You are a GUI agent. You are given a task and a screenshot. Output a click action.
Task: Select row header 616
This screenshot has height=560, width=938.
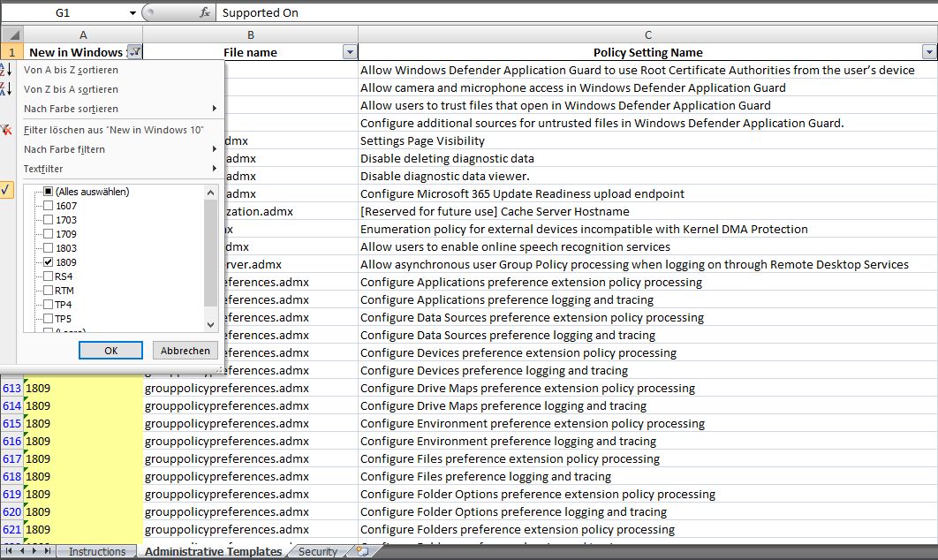(12, 441)
